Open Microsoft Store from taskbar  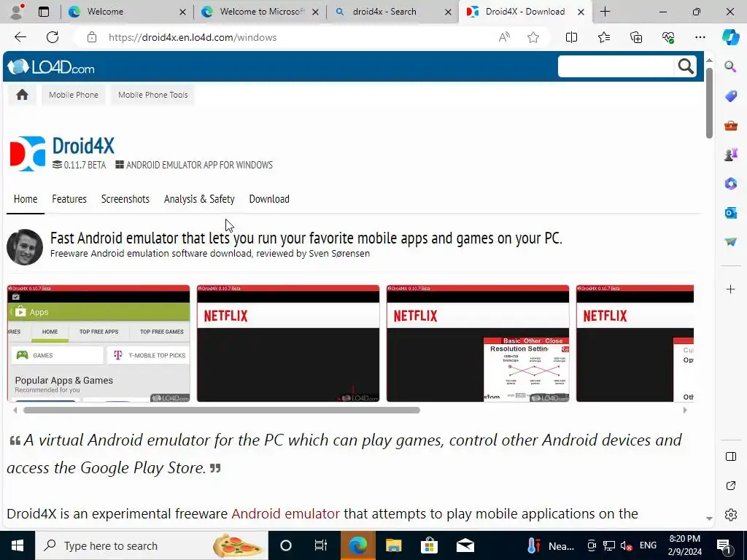[429, 545]
